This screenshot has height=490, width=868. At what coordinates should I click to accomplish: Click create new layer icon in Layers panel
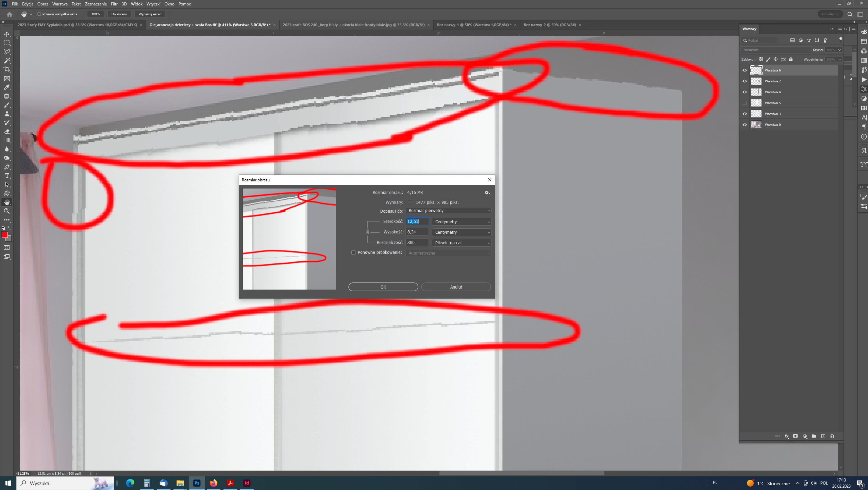tap(823, 436)
